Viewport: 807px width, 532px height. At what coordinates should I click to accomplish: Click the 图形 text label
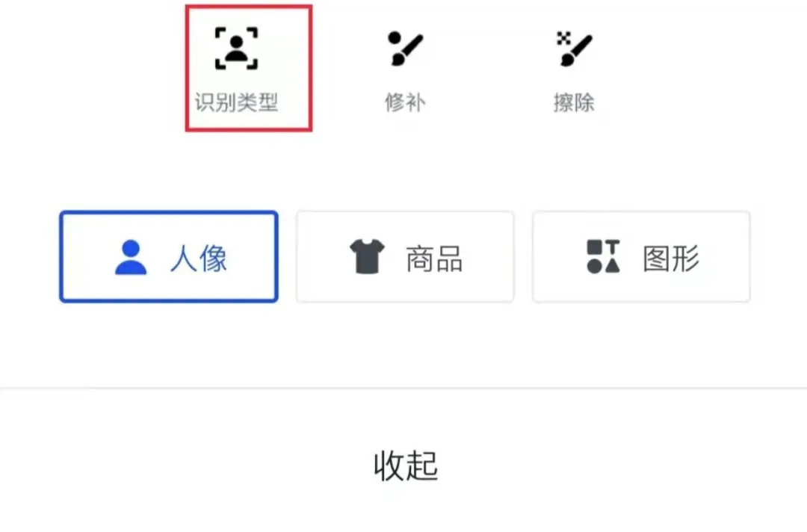(x=671, y=259)
